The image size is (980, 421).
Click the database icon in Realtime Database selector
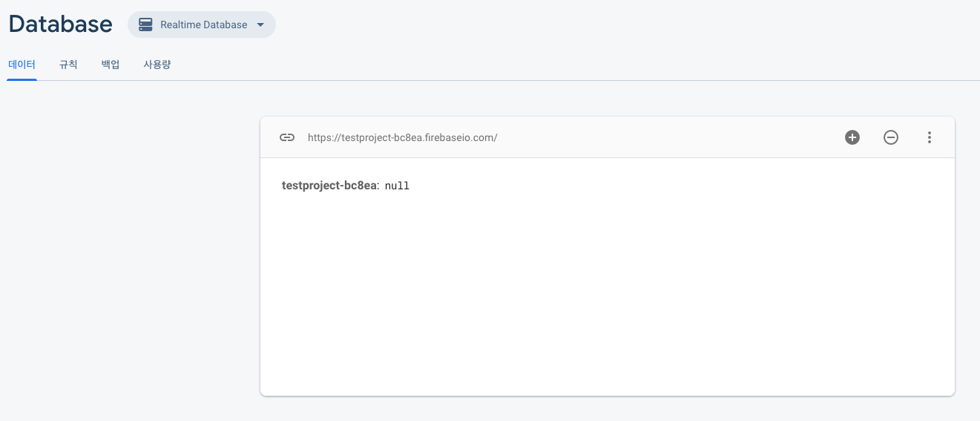pos(145,25)
